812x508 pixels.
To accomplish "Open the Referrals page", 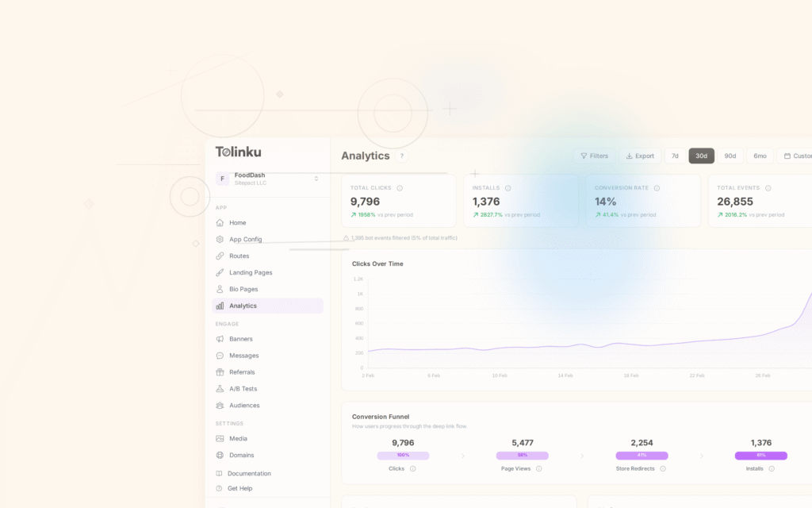I will (x=268, y=372).
